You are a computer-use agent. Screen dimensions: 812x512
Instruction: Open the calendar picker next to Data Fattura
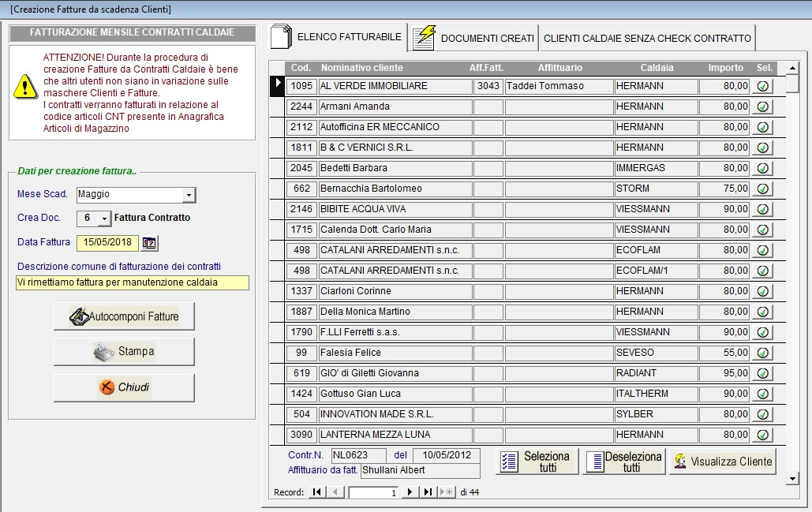pos(150,243)
